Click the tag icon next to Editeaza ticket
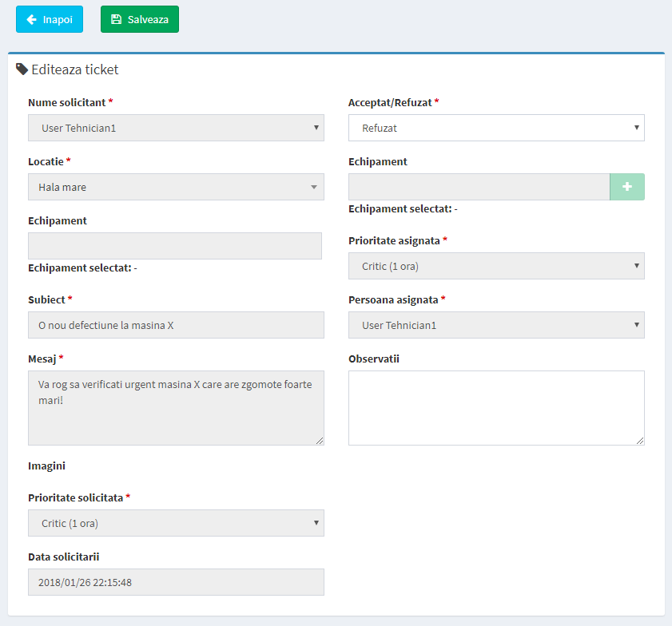This screenshot has width=672, height=626. 22,69
